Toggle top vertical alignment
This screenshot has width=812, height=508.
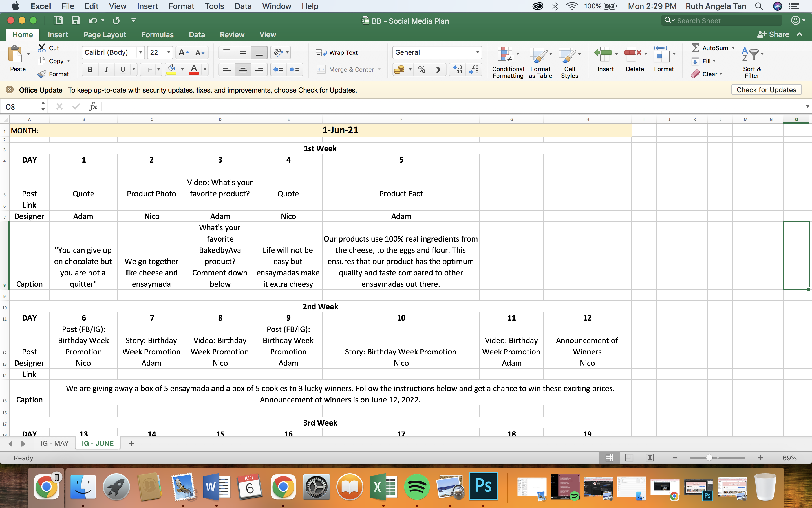click(x=226, y=52)
